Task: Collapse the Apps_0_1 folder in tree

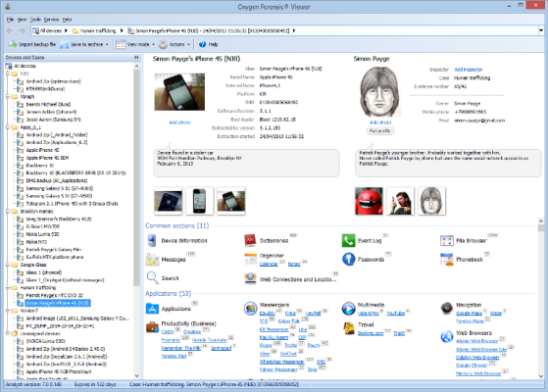Action: 8,127
